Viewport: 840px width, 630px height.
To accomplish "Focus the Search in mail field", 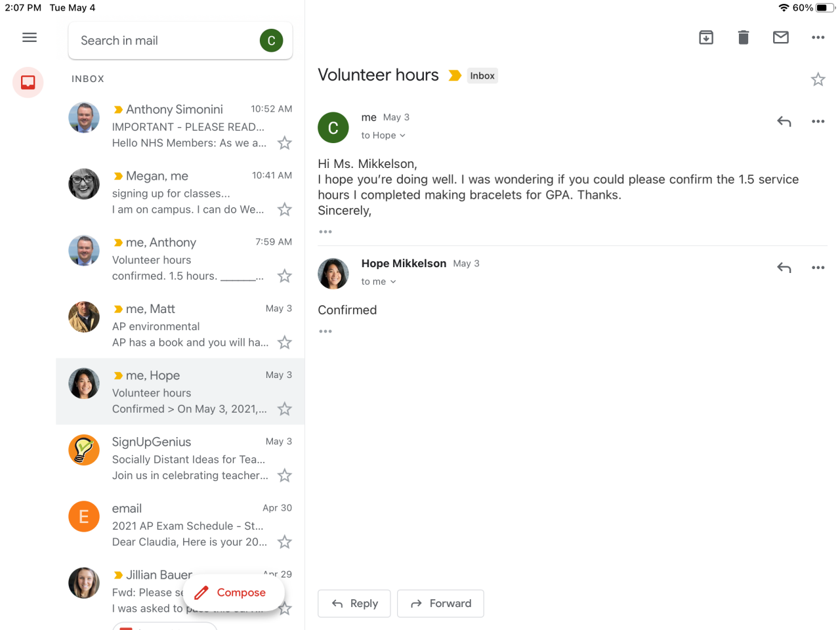I will point(164,41).
